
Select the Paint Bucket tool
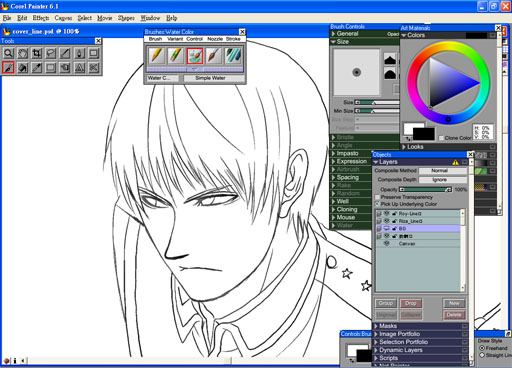(23, 68)
